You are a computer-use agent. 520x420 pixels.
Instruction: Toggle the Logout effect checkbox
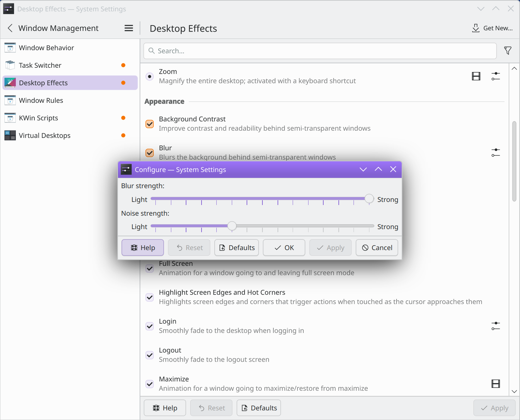pyautogui.click(x=150, y=355)
